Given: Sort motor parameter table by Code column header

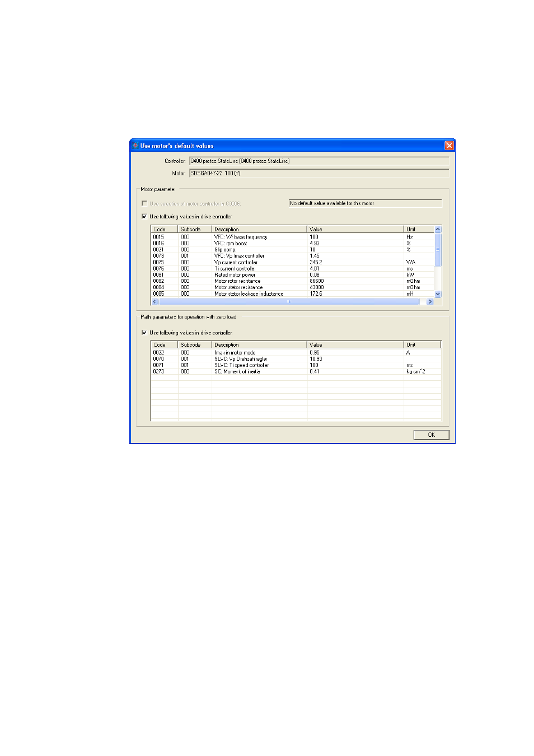Looking at the screenshot, I should coord(165,229).
